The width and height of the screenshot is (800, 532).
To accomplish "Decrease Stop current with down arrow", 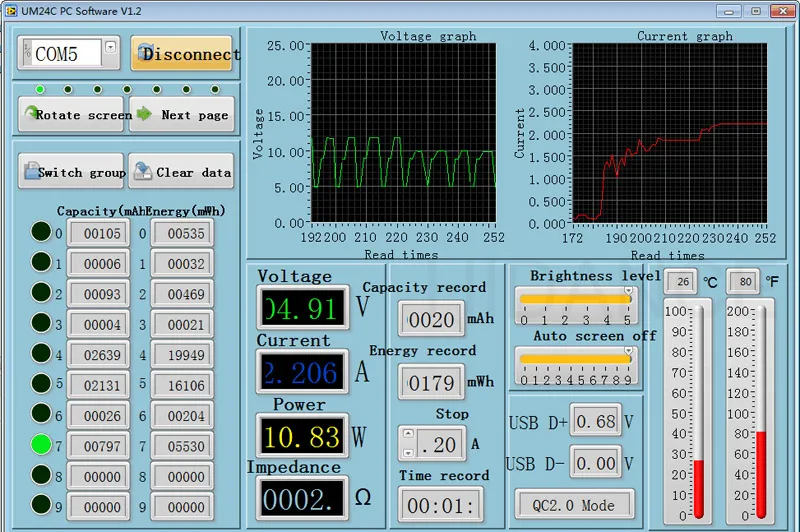I will pyautogui.click(x=408, y=452).
